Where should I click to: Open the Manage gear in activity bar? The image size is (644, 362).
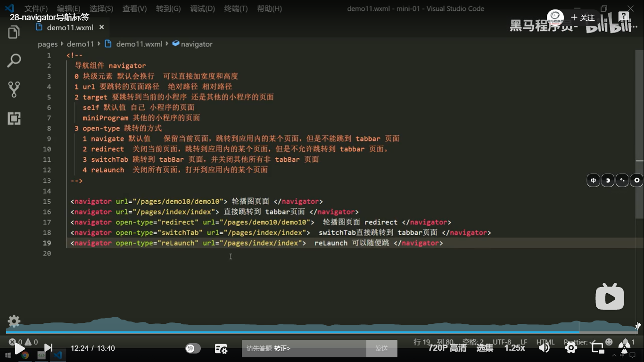click(14, 321)
